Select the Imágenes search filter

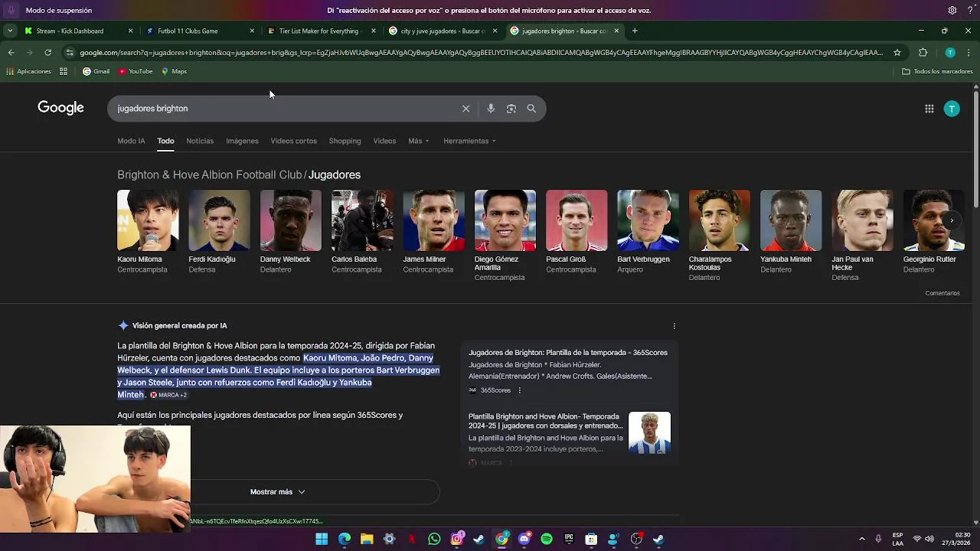[242, 141]
